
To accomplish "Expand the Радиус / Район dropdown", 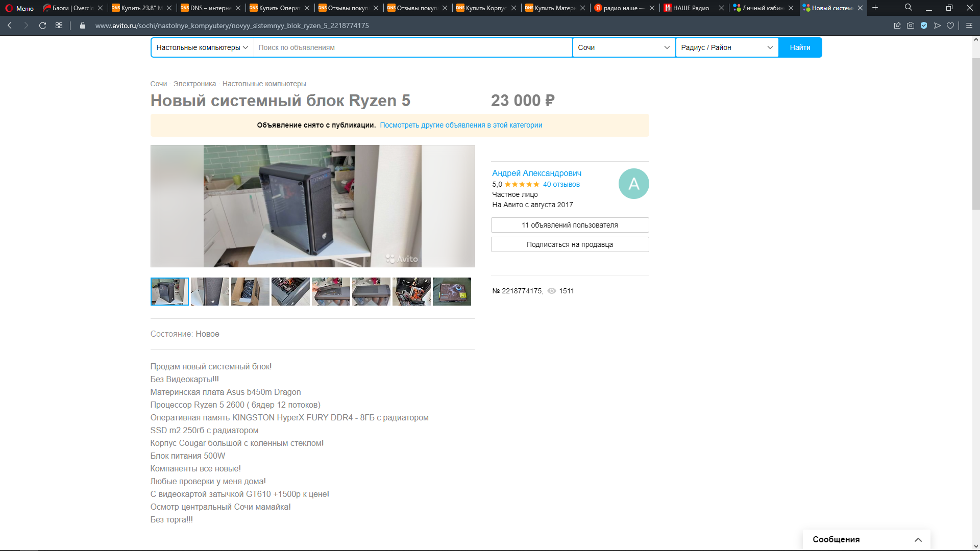I will coord(727,47).
